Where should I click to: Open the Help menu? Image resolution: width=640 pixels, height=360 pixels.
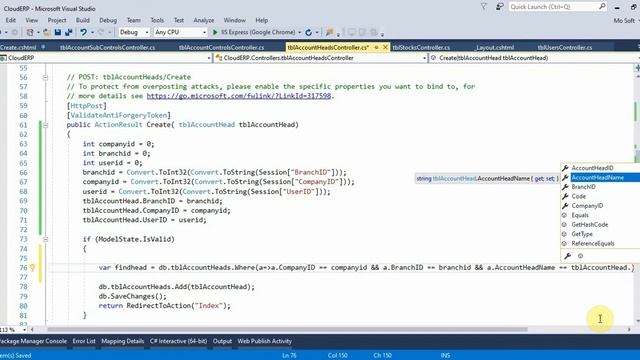tap(262, 20)
